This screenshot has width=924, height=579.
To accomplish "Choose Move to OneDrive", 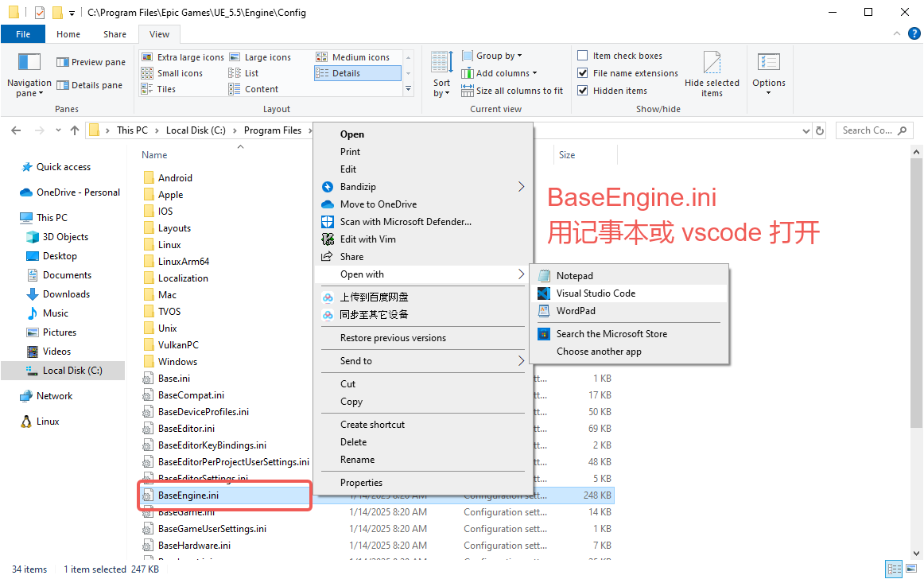I will coord(423,204).
